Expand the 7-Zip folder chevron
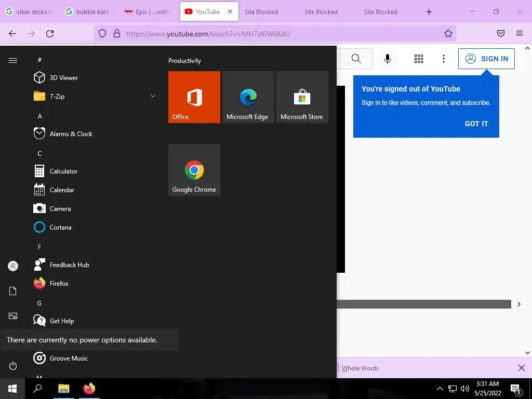 (153, 96)
